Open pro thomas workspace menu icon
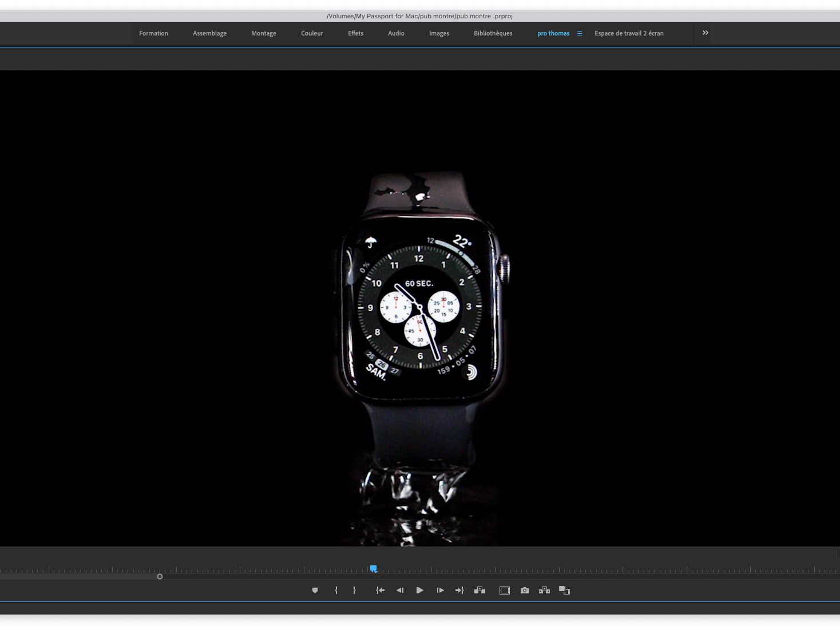The width and height of the screenshot is (840, 630). tap(580, 33)
